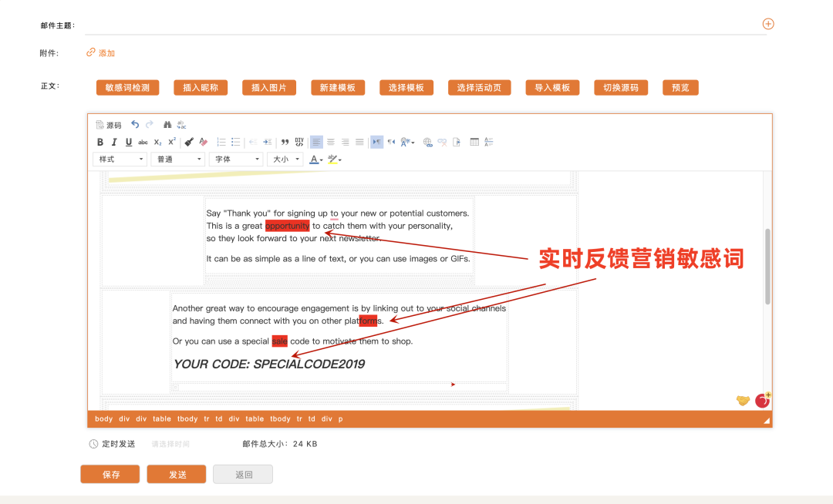Click the copy formatting brush icon
Screen dimensions: 833x504
189,142
